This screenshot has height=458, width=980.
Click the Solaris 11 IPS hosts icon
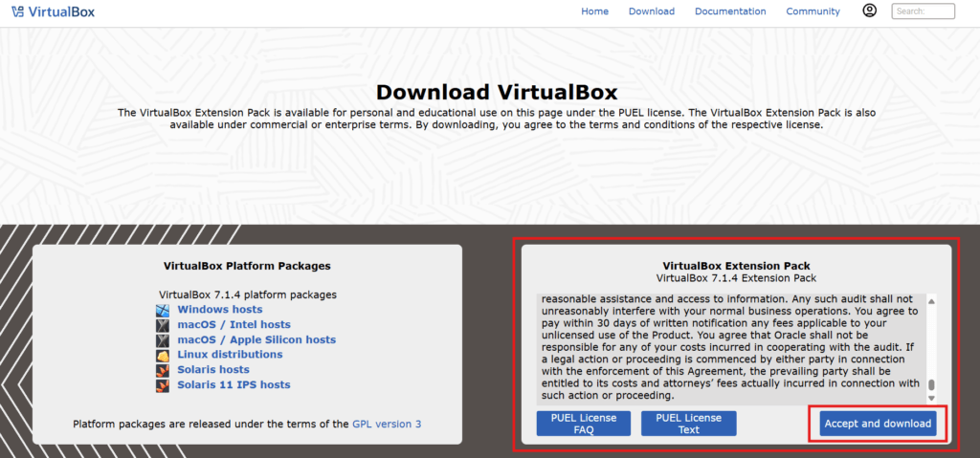point(163,385)
